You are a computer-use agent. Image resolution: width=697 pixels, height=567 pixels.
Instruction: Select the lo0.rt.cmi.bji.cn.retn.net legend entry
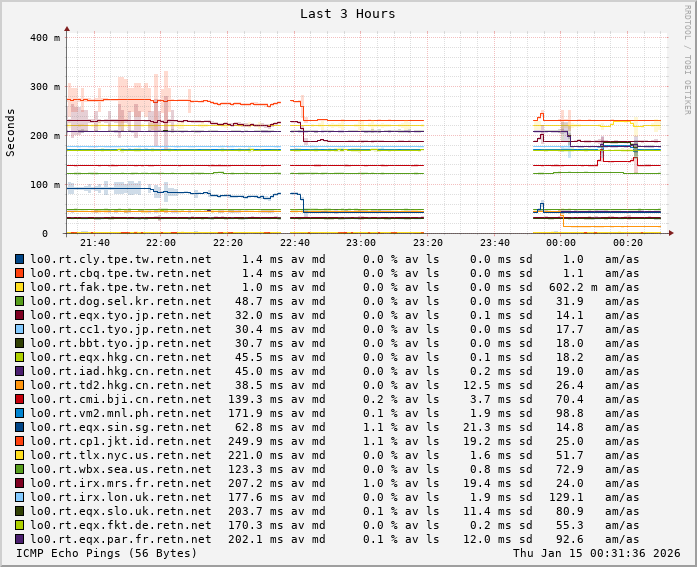point(120,399)
